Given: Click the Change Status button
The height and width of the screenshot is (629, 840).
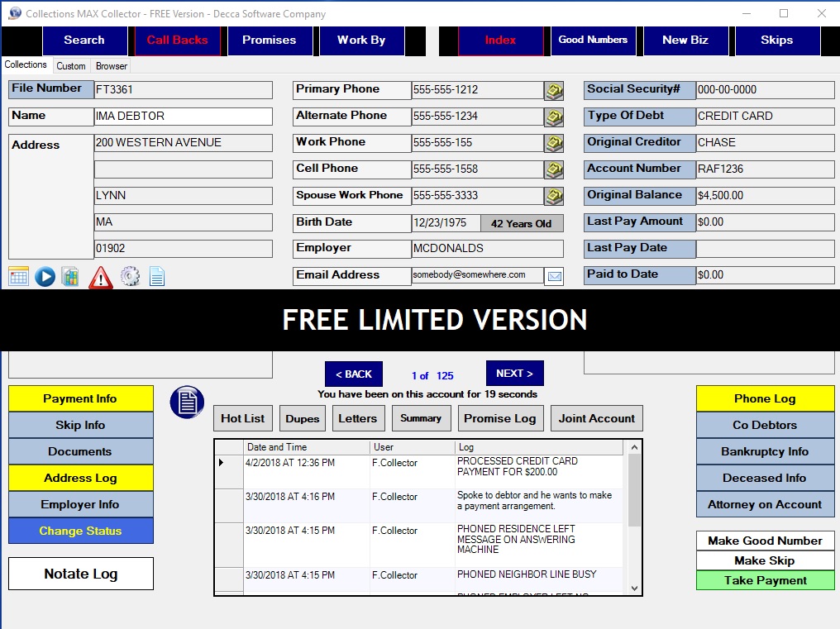Looking at the screenshot, I should tap(80, 531).
